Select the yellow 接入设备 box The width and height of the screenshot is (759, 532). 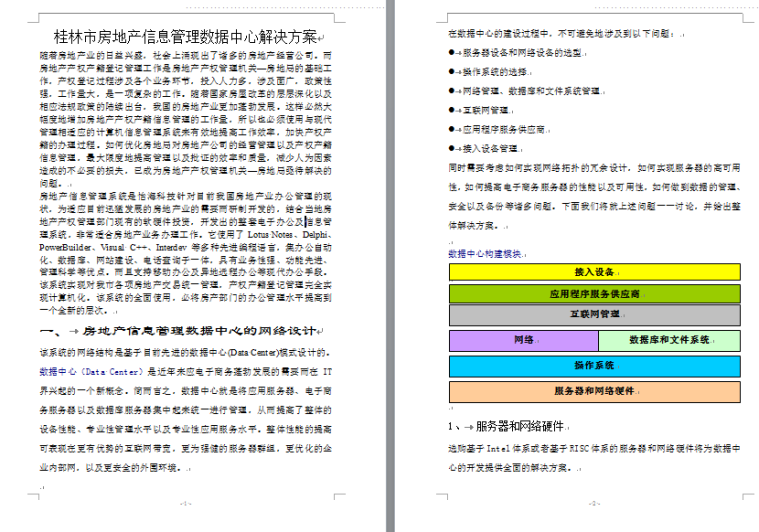coord(594,272)
